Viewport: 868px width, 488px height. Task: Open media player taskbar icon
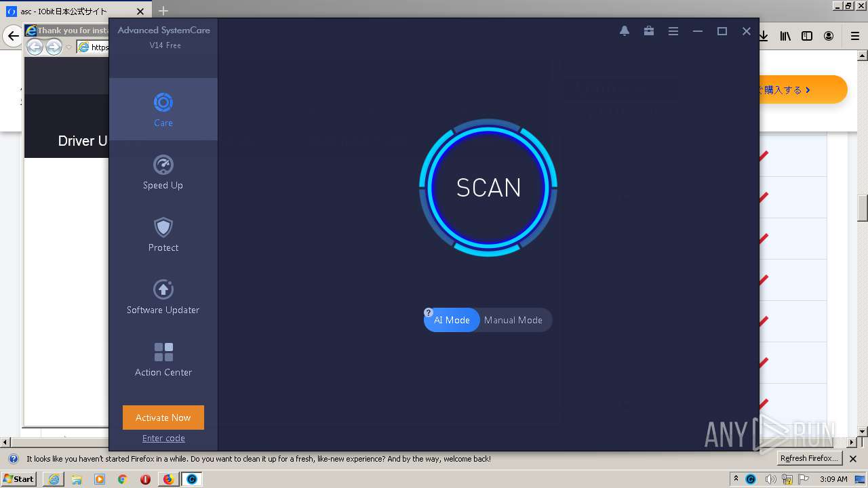coord(100,479)
